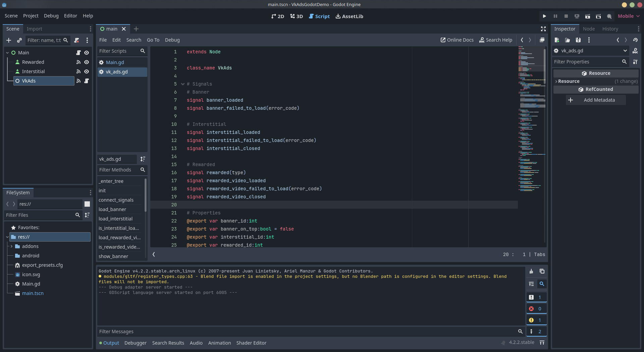Open Online Docs link
Image resolution: width=644 pixels, height=352 pixels.
point(457,40)
